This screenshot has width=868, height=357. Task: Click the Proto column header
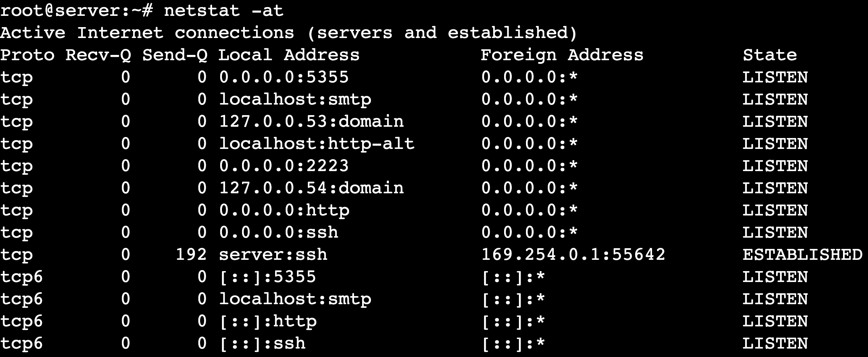tap(27, 55)
